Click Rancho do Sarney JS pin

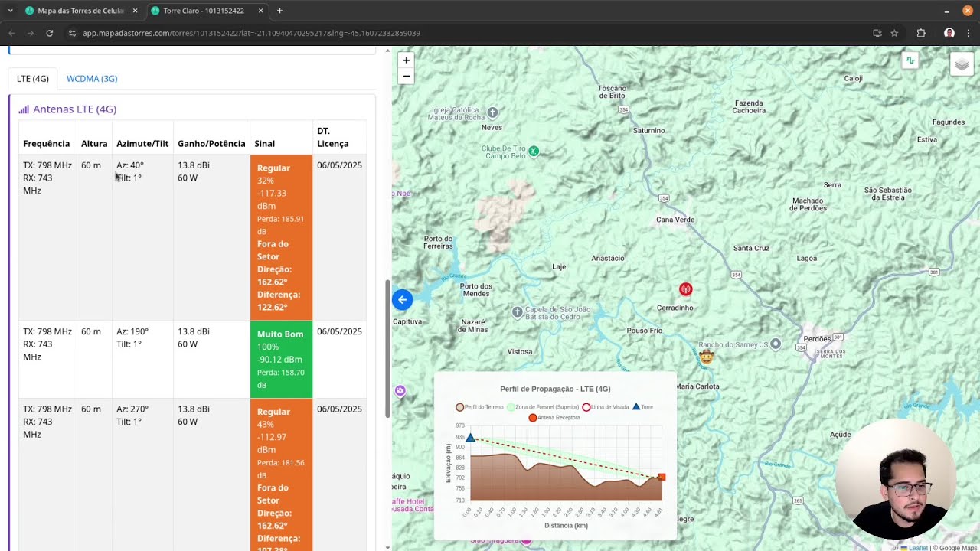point(776,344)
